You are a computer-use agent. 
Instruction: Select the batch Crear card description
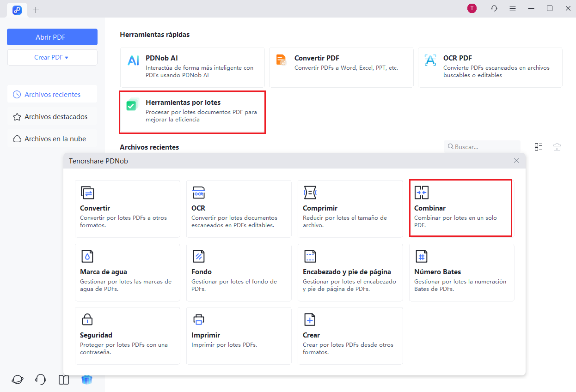[348, 348]
